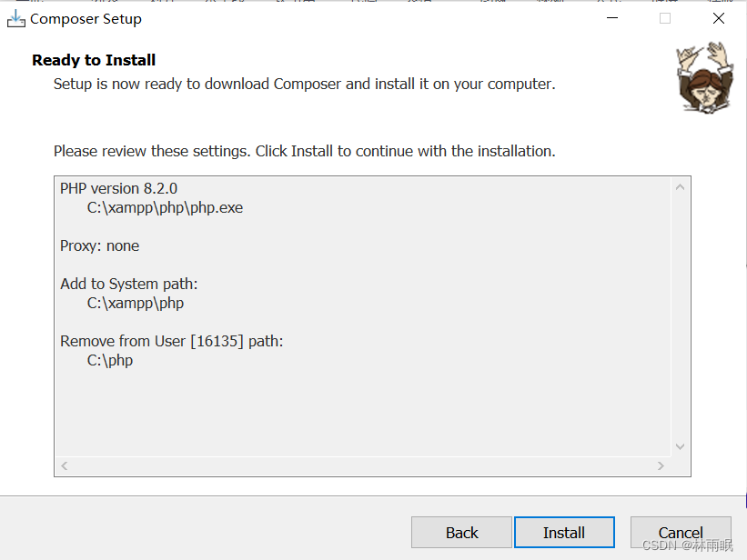Click the horizontal scrollbar track
Viewport: 747px width, 560px height.
tap(364, 465)
